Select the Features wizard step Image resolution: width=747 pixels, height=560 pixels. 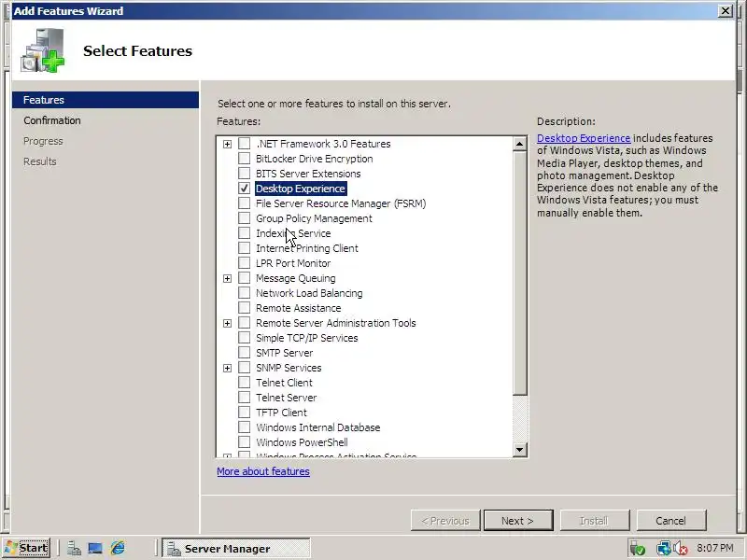[x=106, y=100]
